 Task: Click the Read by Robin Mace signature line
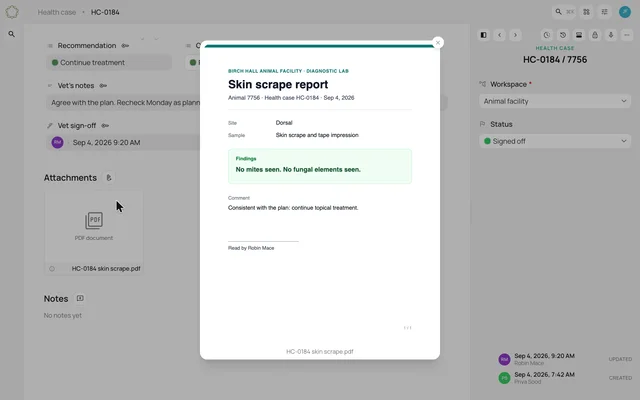(251, 248)
